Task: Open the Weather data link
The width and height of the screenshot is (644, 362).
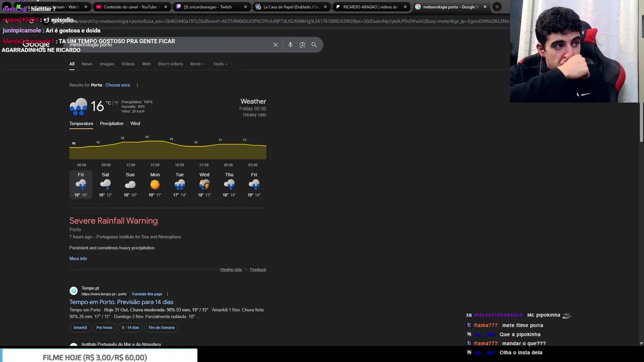Action: pyautogui.click(x=231, y=269)
